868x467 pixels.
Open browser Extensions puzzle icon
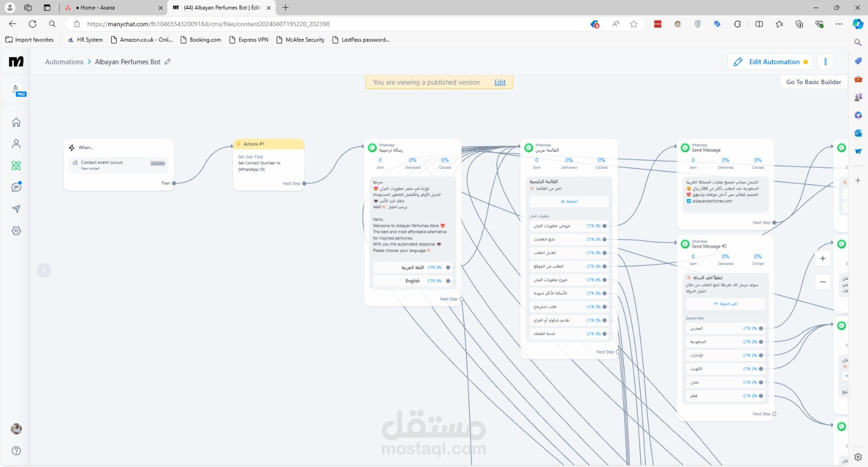(737, 24)
